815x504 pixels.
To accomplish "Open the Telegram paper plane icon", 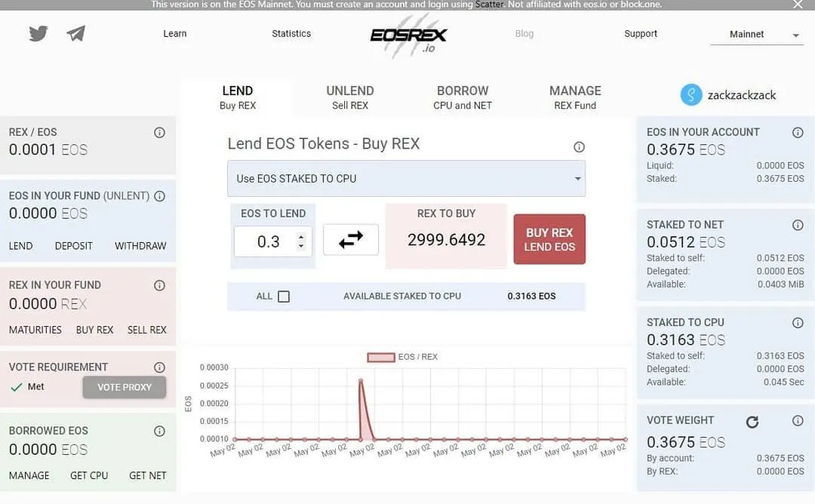I will pyautogui.click(x=76, y=34).
